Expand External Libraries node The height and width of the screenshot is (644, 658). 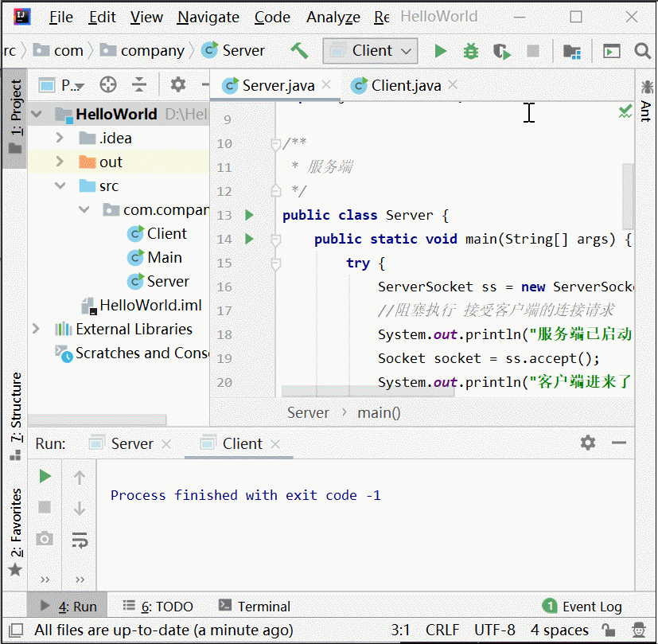36,329
